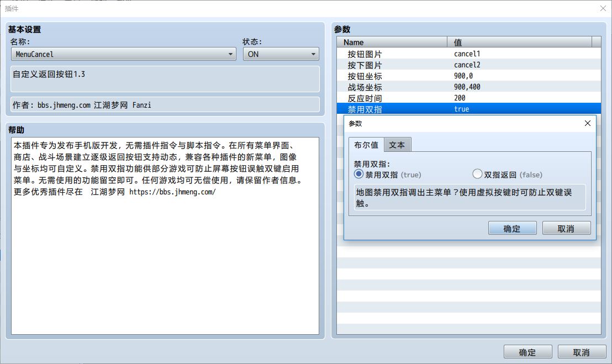The image size is (612, 364).
Task: Select the 禁用双指 (true) radio option
Action: pyautogui.click(x=359, y=174)
